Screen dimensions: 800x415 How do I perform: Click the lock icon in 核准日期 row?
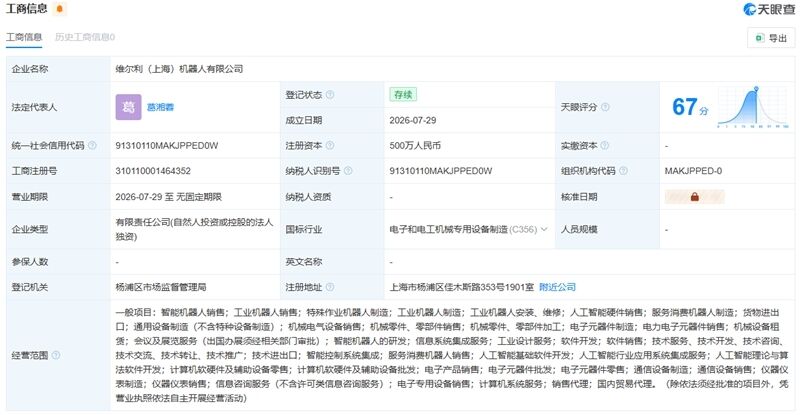[x=694, y=197]
